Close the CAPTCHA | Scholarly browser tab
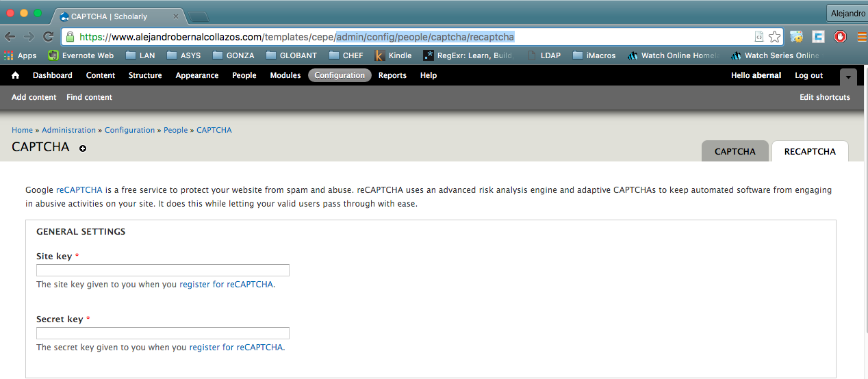 (x=177, y=16)
